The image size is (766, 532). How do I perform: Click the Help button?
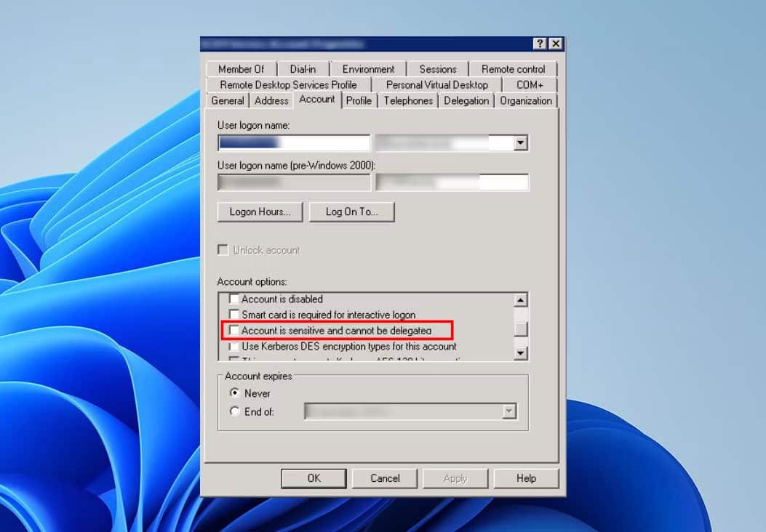tap(526, 478)
